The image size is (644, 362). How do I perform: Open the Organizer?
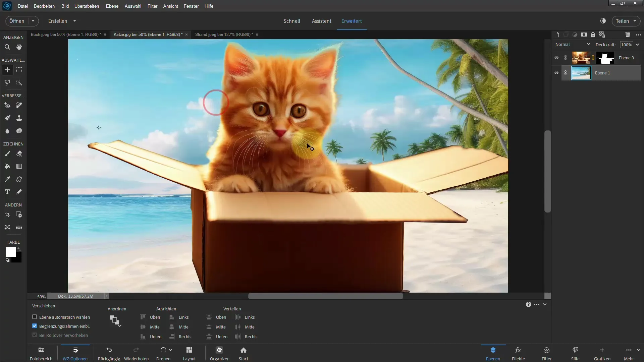[x=219, y=354]
